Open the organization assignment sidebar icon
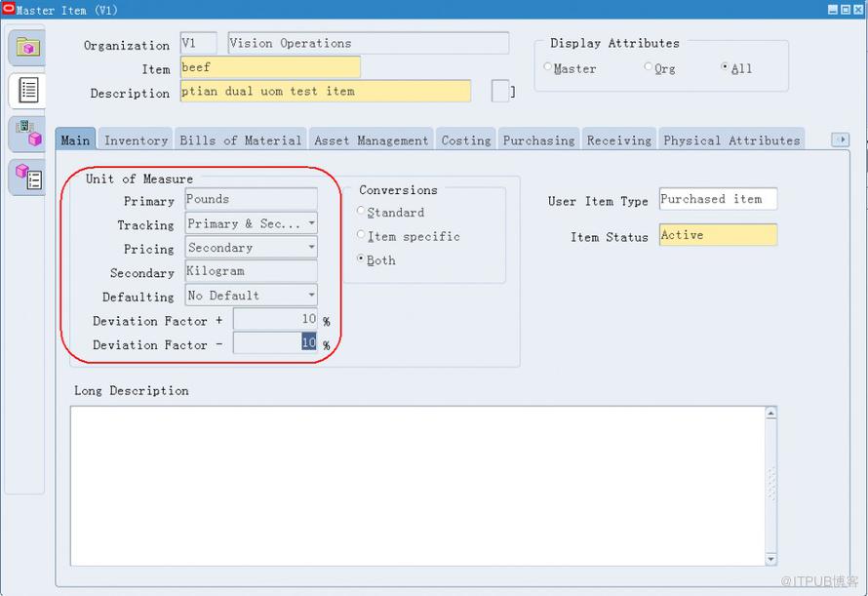The height and width of the screenshot is (596, 868). 27,134
